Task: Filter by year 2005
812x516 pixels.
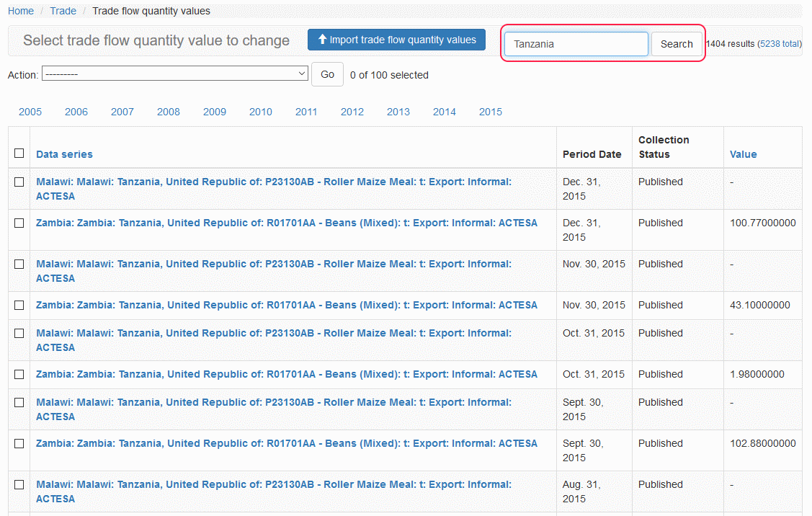Action: [x=30, y=112]
